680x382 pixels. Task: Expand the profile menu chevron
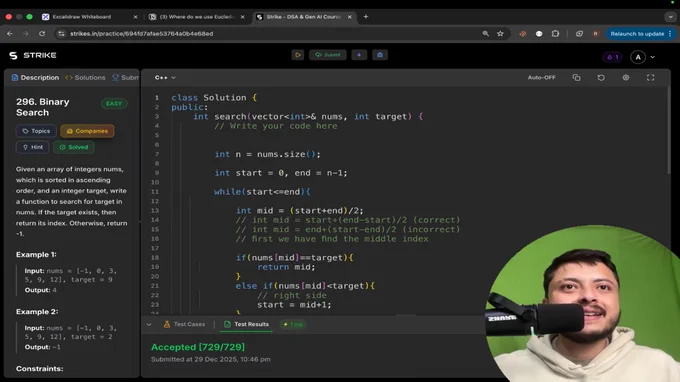pos(653,57)
